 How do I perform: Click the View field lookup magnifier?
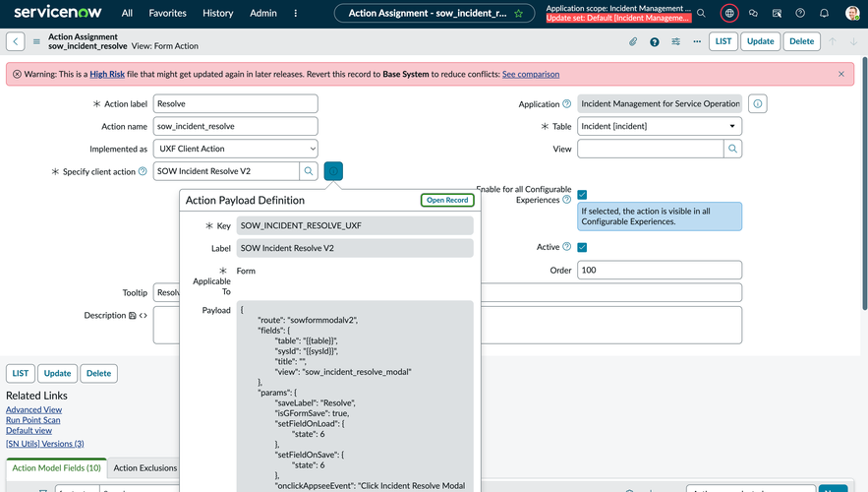pyautogui.click(x=733, y=149)
